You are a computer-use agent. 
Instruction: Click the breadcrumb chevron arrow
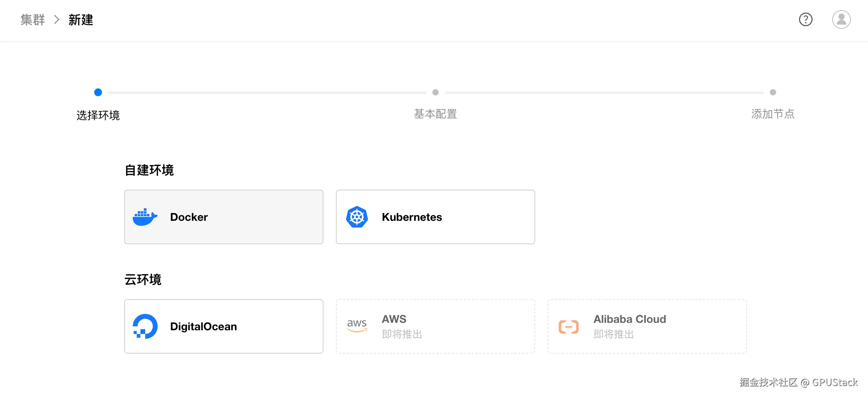click(57, 19)
